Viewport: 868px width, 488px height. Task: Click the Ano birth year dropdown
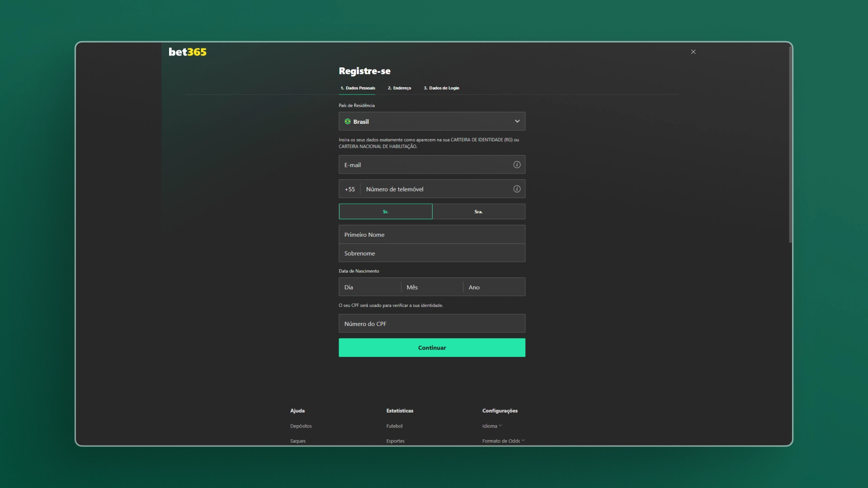pos(493,286)
